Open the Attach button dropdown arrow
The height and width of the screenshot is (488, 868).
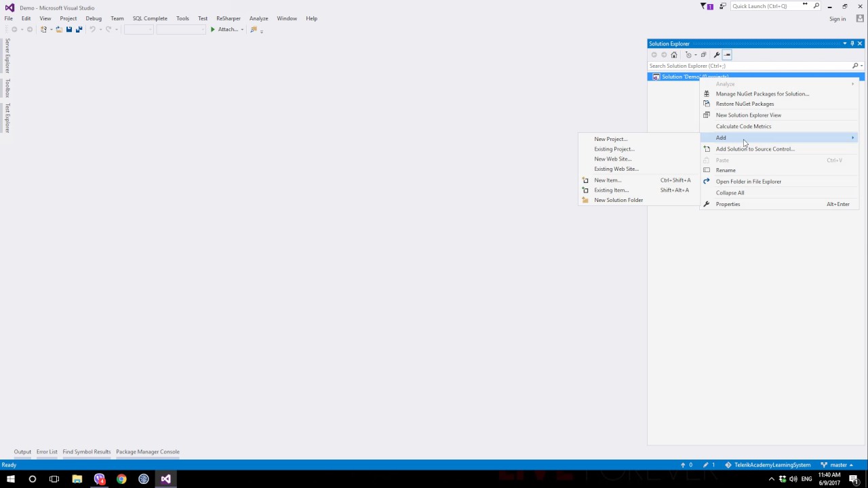242,29
